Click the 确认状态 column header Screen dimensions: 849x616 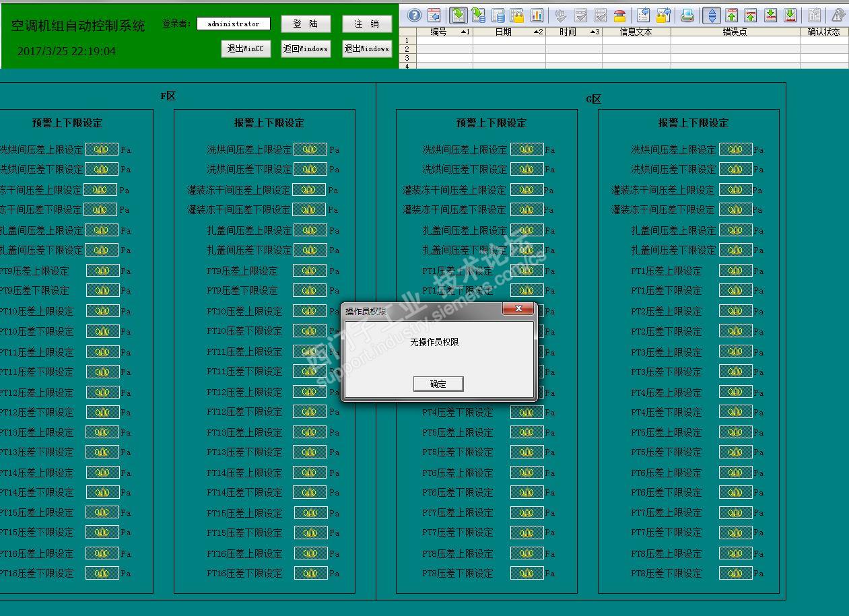pyautogui.click(x=824, y=32)
